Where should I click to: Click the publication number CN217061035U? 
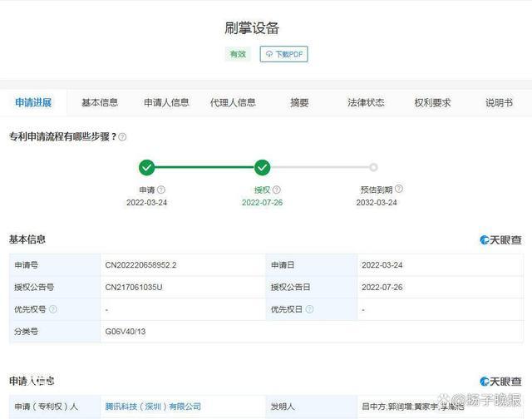coord(134,287)
